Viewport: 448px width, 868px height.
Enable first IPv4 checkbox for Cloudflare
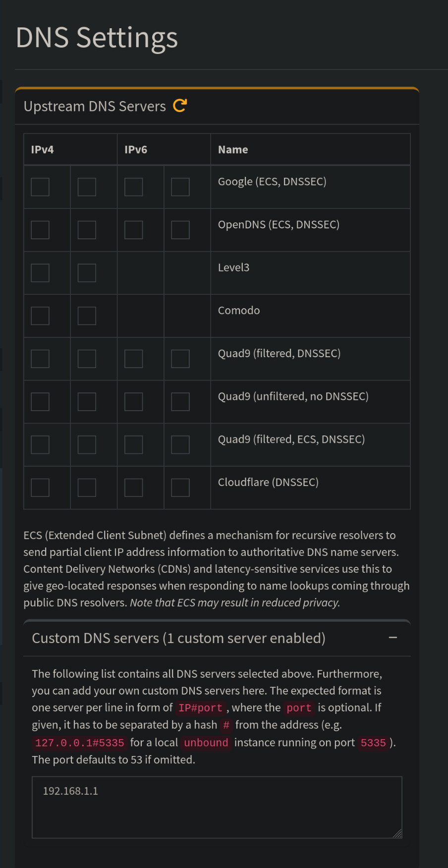point(40,488)
